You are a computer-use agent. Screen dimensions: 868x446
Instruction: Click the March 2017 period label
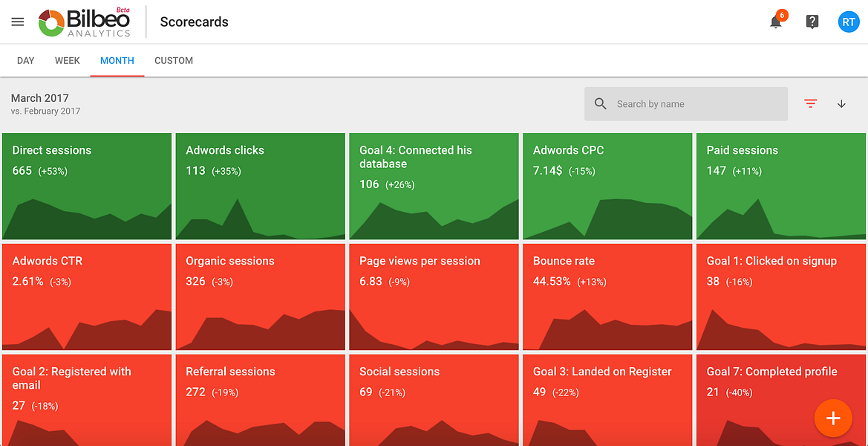40,98
